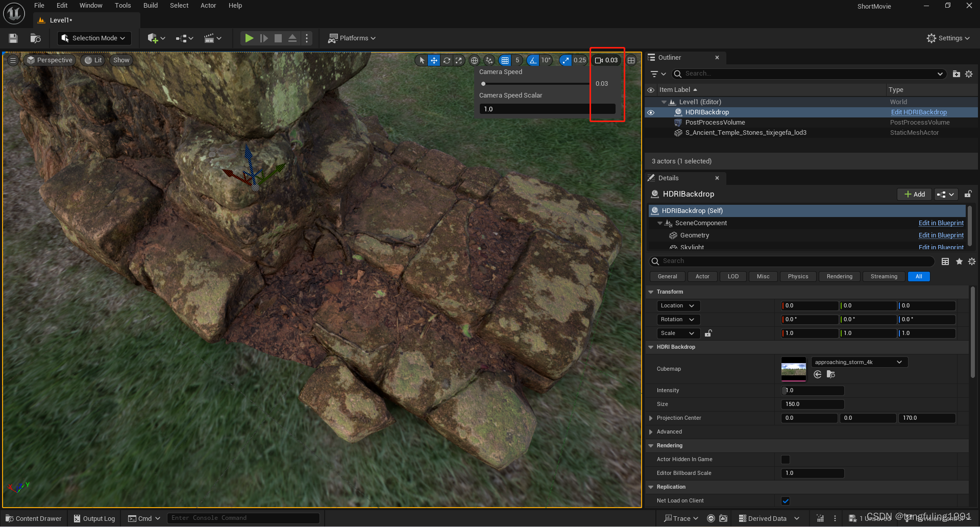Start Play in Editor with green play button
This screenshot has width=980, height=527.
(x=249, y=38)
